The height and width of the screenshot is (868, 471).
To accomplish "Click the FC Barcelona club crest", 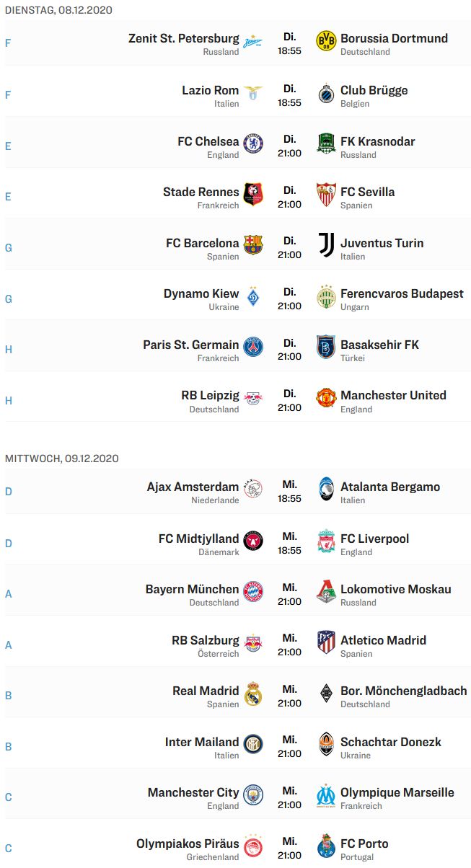I will tap(253, 246).
